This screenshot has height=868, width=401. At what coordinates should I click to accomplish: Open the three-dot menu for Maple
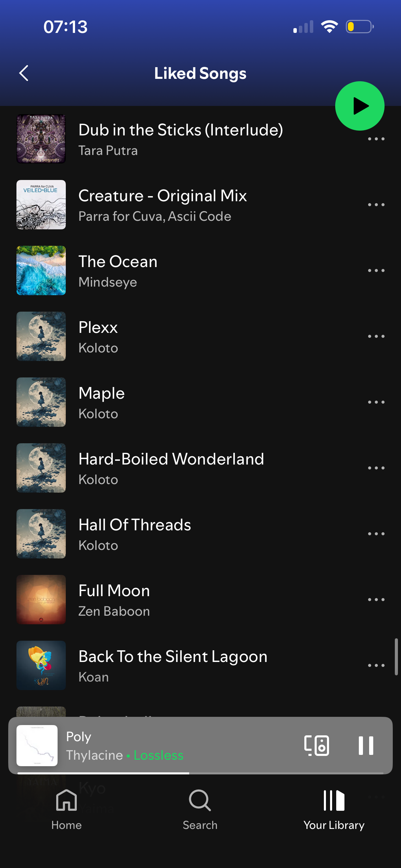376,402
